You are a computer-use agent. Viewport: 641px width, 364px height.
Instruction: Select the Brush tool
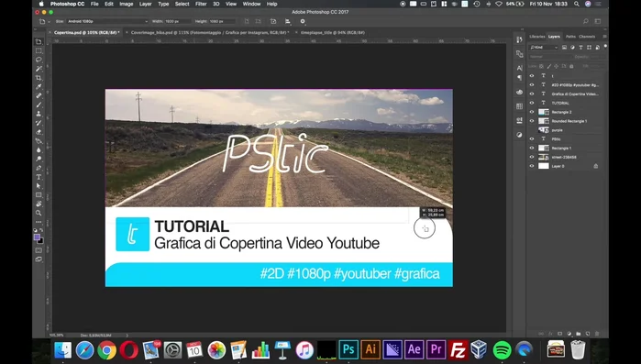[x=39, y=105]
